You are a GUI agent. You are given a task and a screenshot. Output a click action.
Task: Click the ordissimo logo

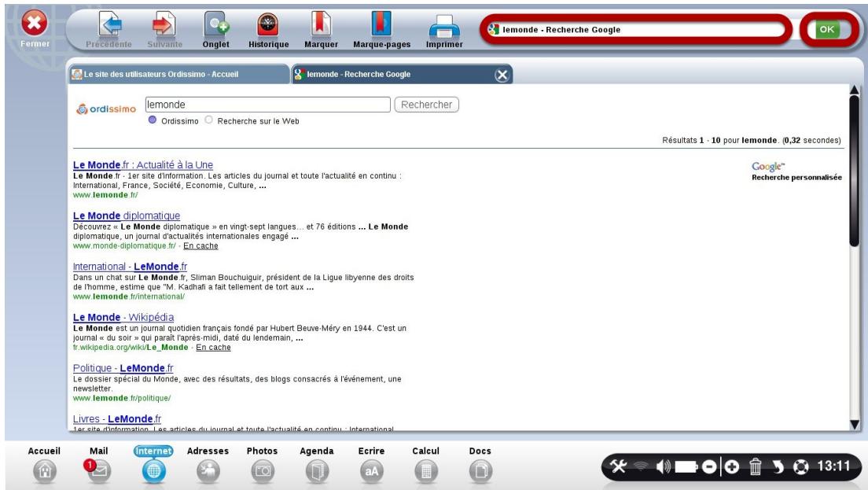coord(105,109)
